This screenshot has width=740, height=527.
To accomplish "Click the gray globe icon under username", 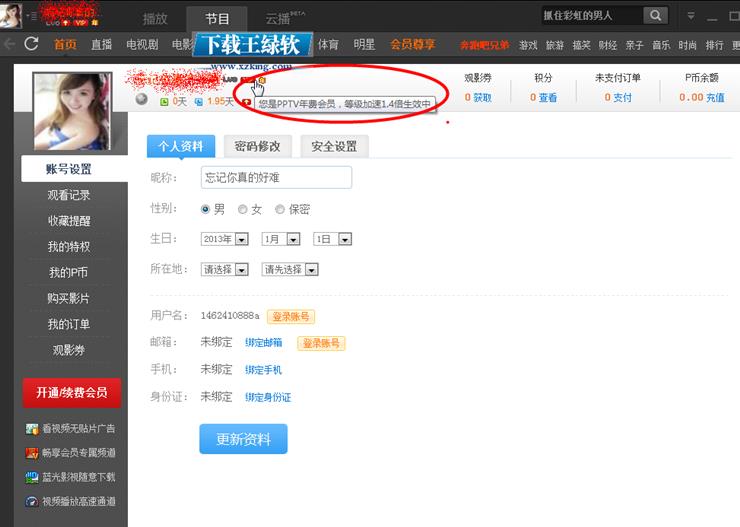I will tap(141, 99).
